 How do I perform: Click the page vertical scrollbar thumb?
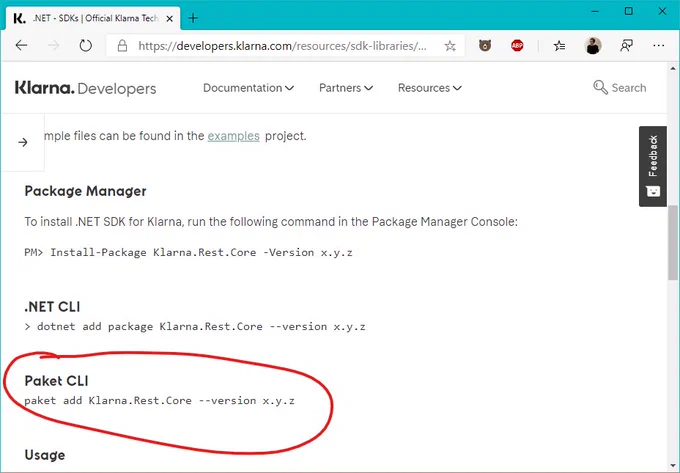673,242
